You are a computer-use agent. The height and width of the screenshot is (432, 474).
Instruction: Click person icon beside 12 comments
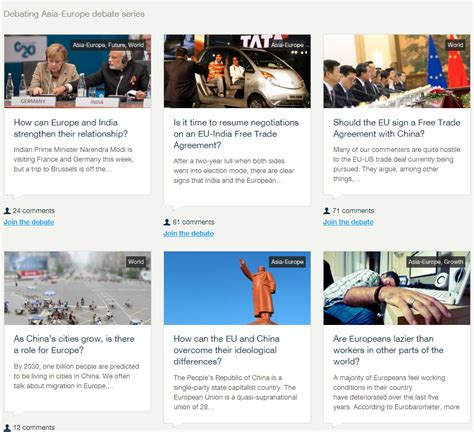pos(7,428)
